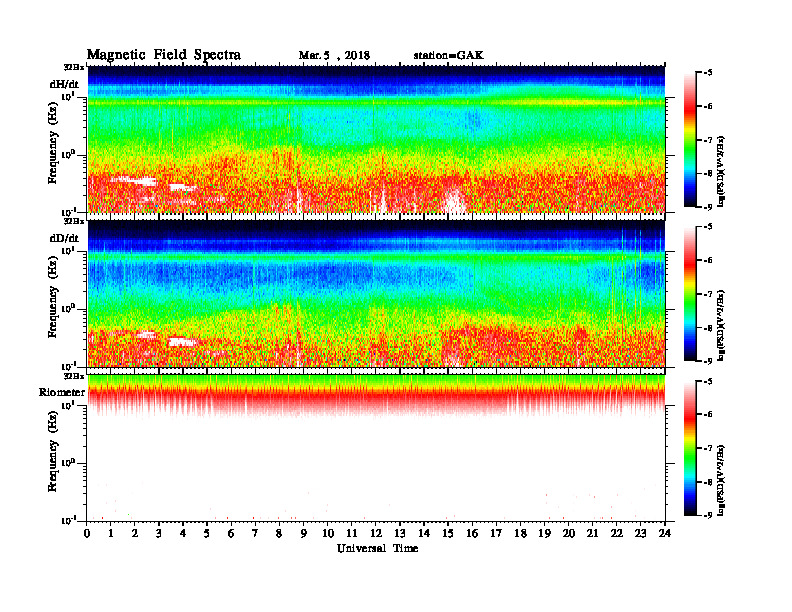Viewport: 792px width, 612px height.
Task: Click hour 4 on the time axis
Action: coord(183,534)
